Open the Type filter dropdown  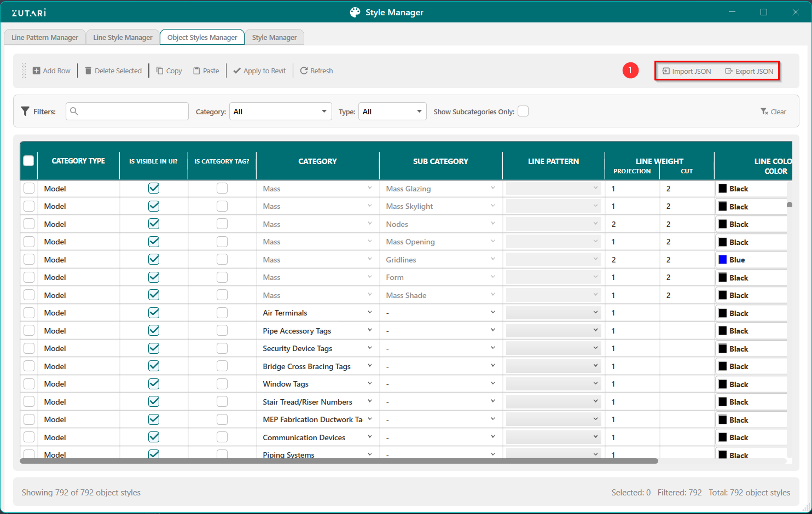point(392,112)
